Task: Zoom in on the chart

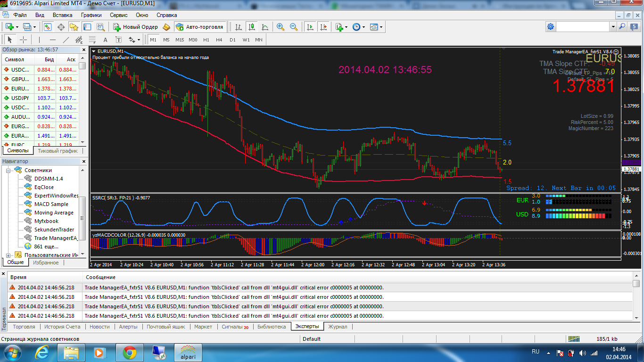Action: click(281, 27)
